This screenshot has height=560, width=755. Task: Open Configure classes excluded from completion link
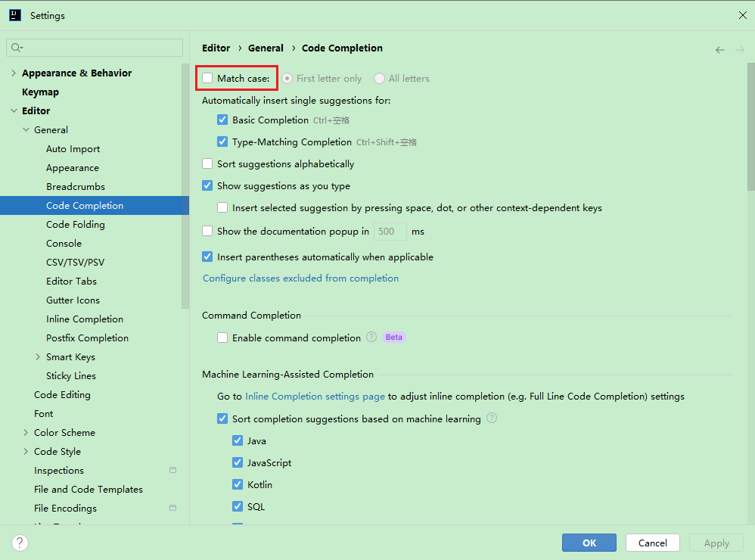(x=300, y=278)
